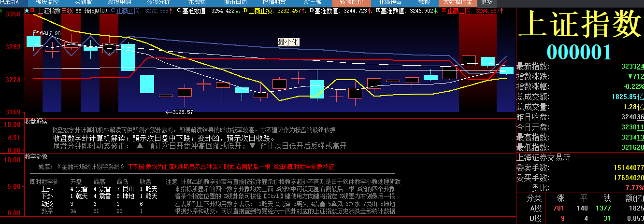Select the 收盘解读 indicator panel label
The image size is (644, 224).
(x=36, y=121)
